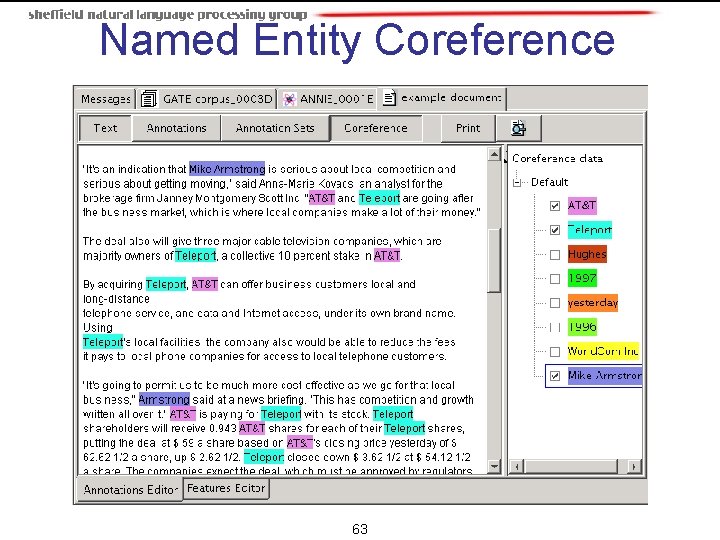
Task: Click the text pane vertical scrollbar thumb
Action: pos(494,260)
